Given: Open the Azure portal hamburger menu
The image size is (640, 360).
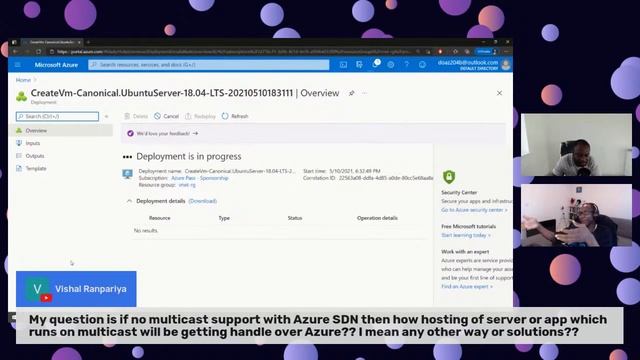Looking at the screenshot, I should click(x=18, y=65).
